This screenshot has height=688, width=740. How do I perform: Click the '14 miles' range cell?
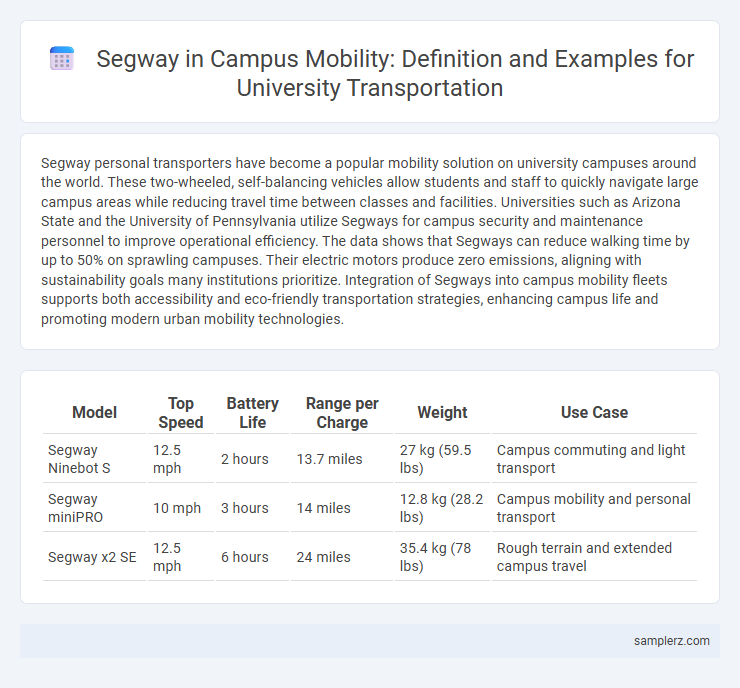pos(342,508)
